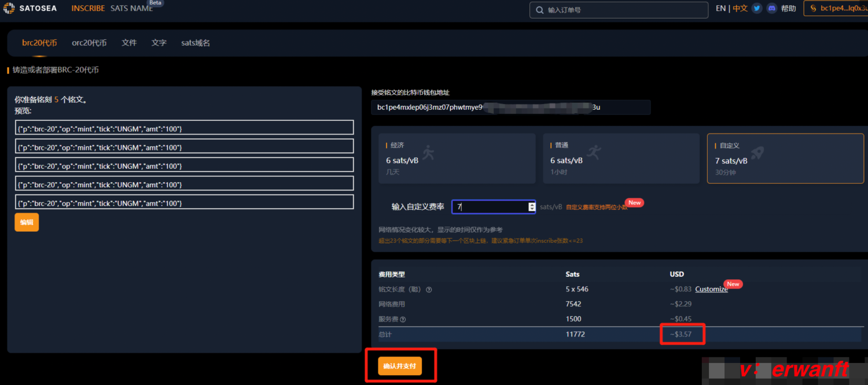The width and height of the screenshot is (868, 385).
Task: Click the total 11772 sats value
Action: coord(575,334)
